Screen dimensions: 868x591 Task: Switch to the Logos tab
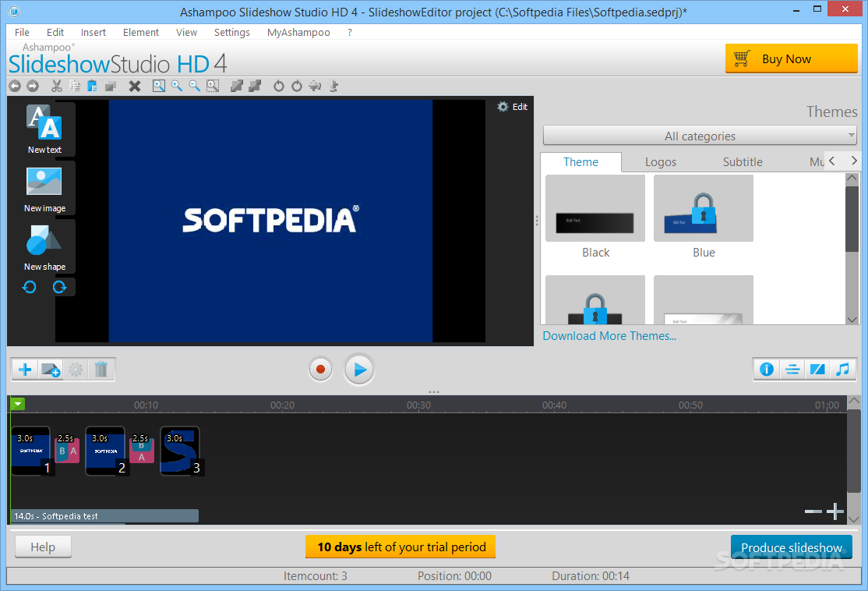point(661,161)
